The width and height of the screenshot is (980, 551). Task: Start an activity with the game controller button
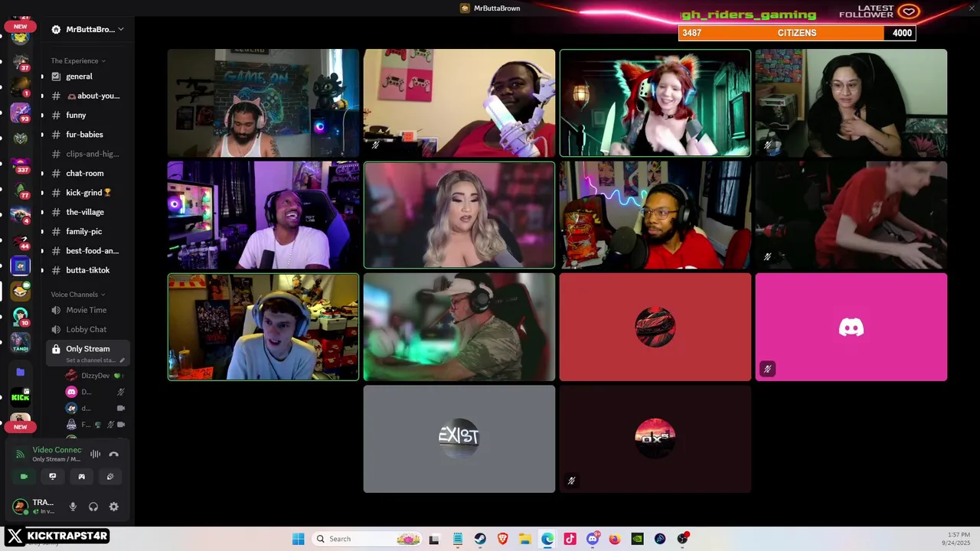click(x=82, y=476)
